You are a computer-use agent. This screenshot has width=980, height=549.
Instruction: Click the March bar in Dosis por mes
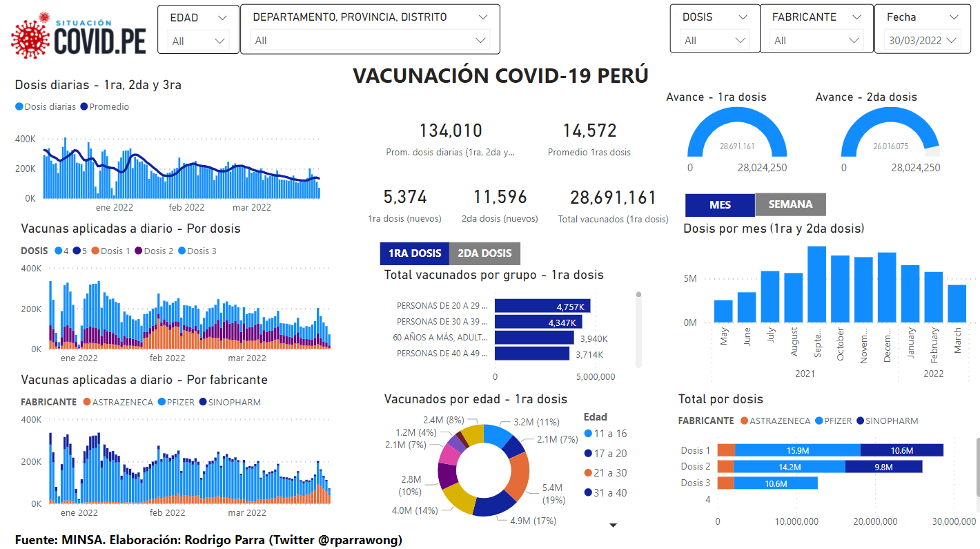click(957, 303)
